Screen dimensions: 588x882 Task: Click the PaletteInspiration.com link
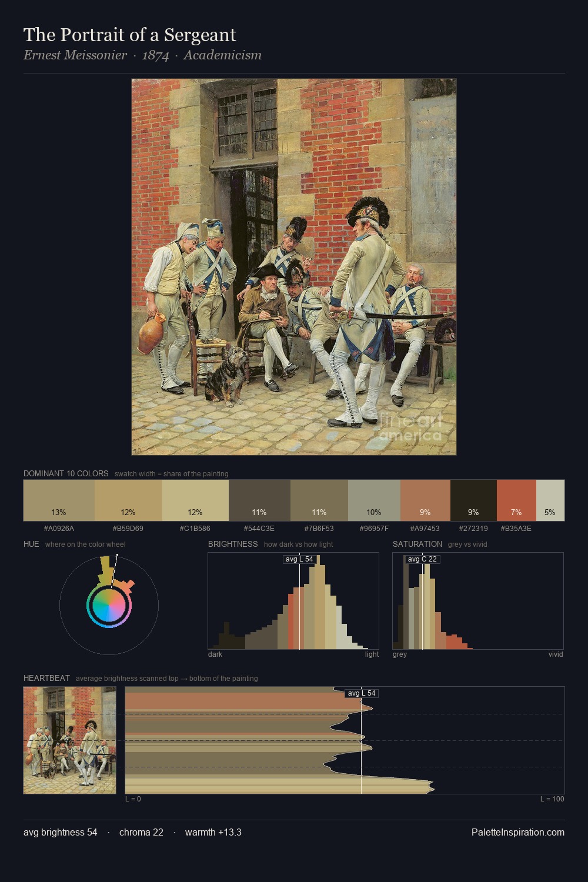518,833
